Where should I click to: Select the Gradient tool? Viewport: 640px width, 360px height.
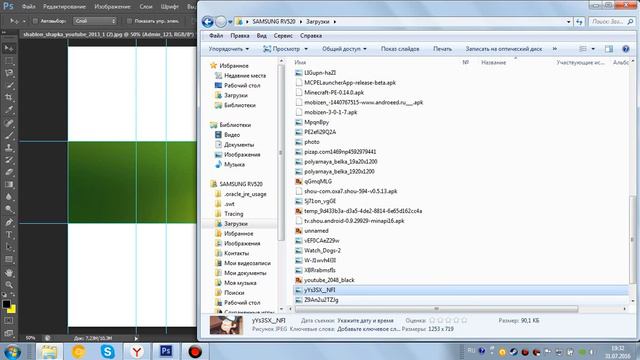coord(9,184)
